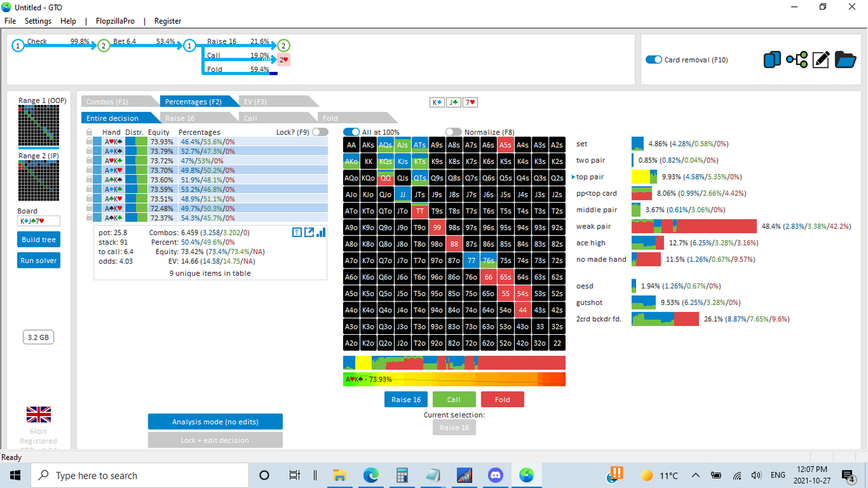Open the external popout icon beside it
Screen dimensions: 868x488
309,232
